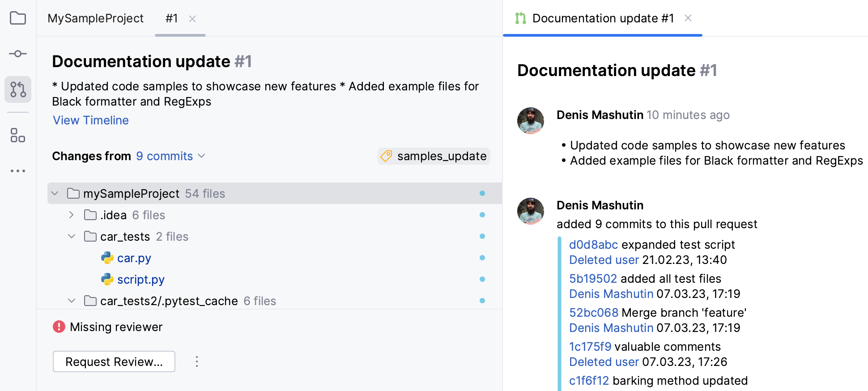
Task: Switch to the MySampleProject tab
Action: point(96,18)
